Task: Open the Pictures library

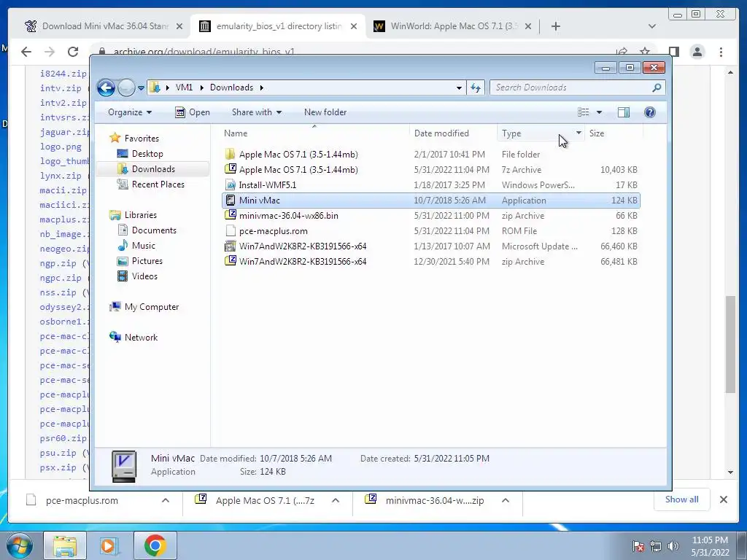Action: tap(147, 261)
